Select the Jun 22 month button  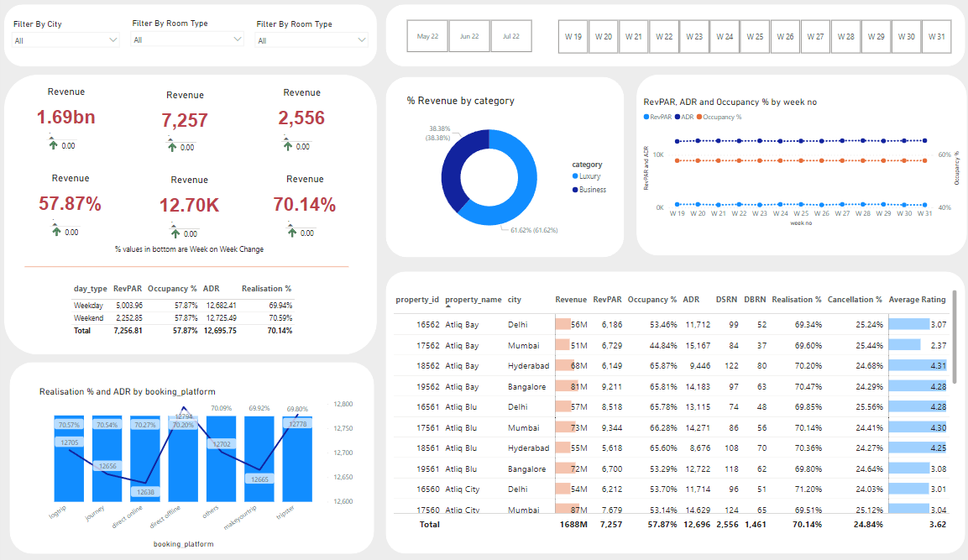pos(469,37)
